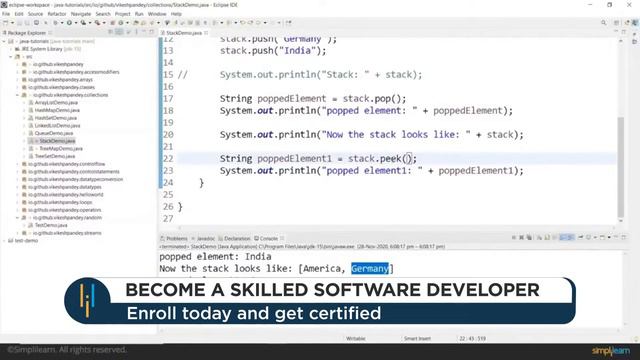The width and height of the screenshot is (640, 360).
Task: Click the New file toolbar icon
Action: click(6, 23)
